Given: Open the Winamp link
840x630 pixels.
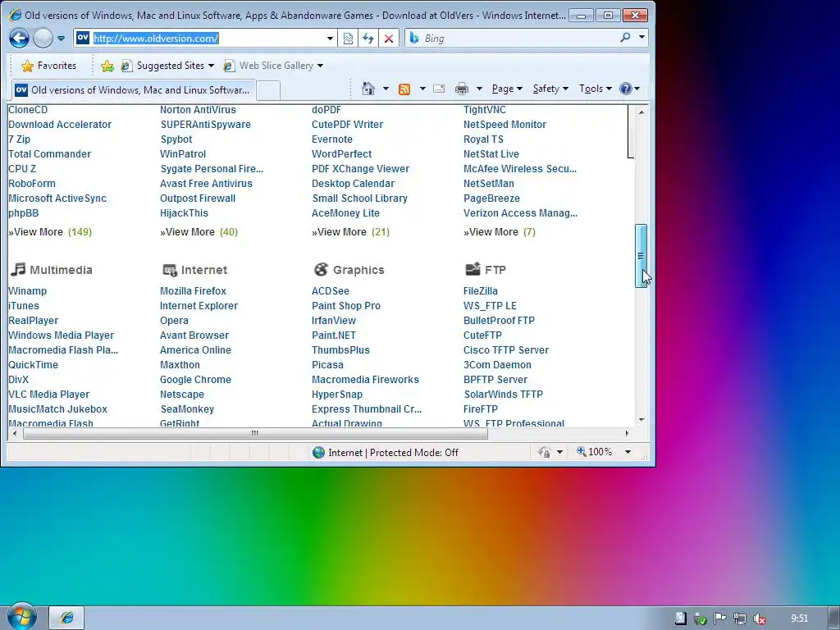Looking at the screenshot, I should [27, 291].
